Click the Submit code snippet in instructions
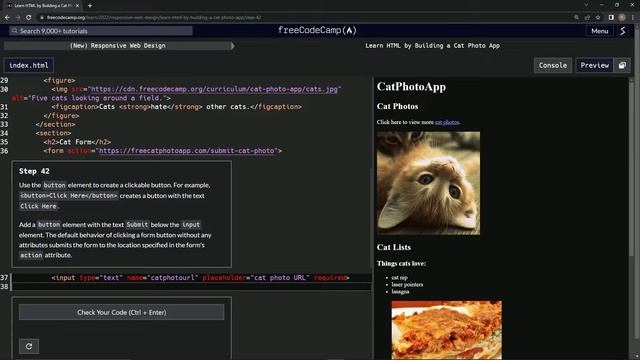 pyautogui.click(x=137, y=225)
